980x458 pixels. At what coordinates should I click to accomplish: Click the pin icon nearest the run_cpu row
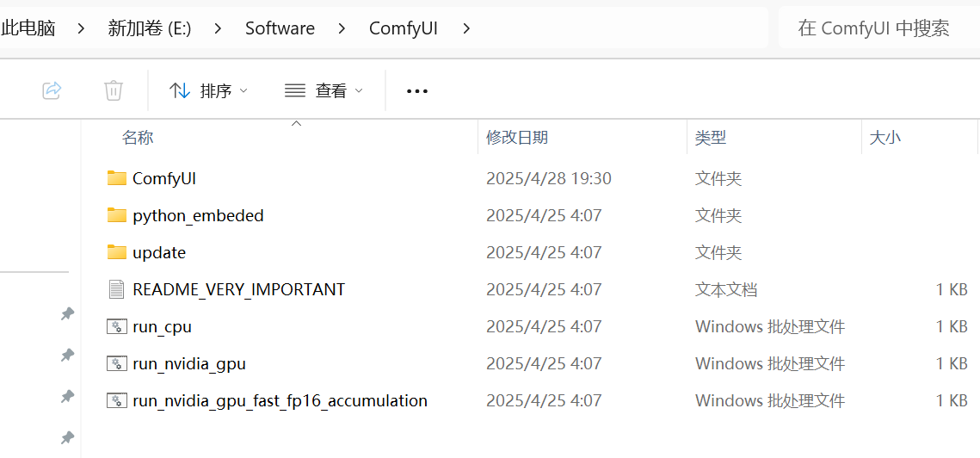click(67, 314)
